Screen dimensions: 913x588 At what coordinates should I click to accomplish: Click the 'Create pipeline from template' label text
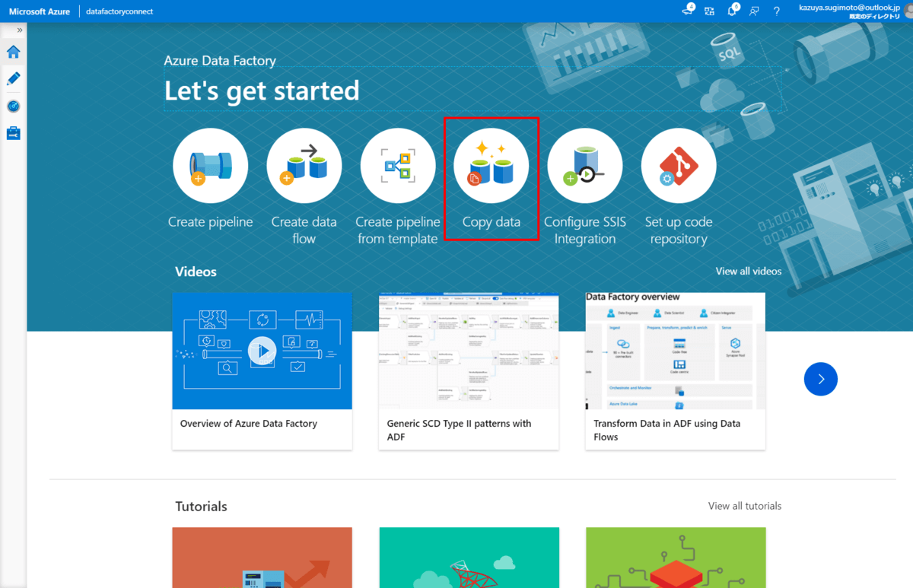[x=398, y=230]
